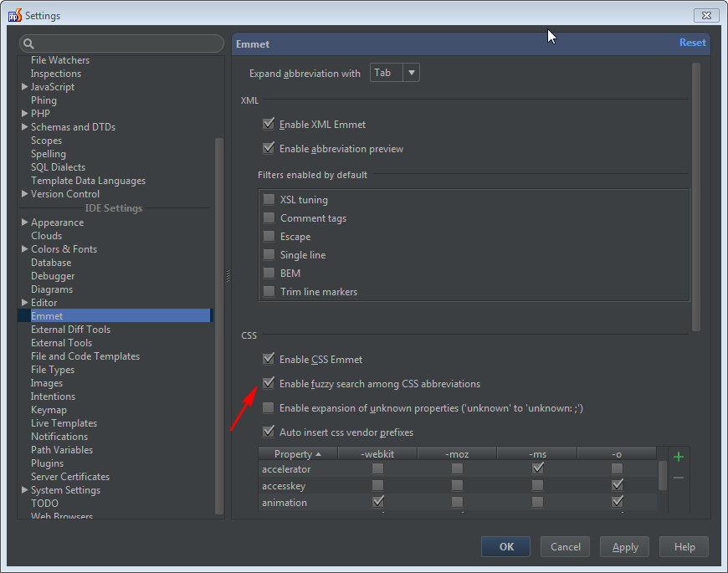
Task: Expand the Version Control node
Action: pos(24,194)
